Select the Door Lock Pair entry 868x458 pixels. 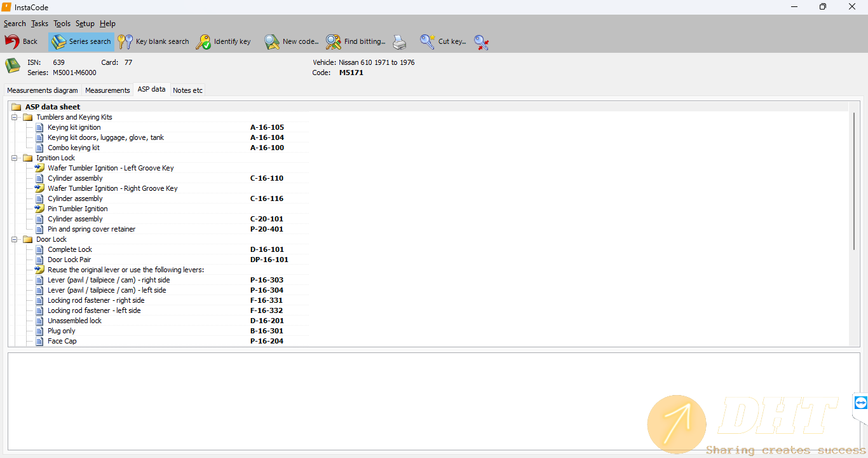point(69,260)
